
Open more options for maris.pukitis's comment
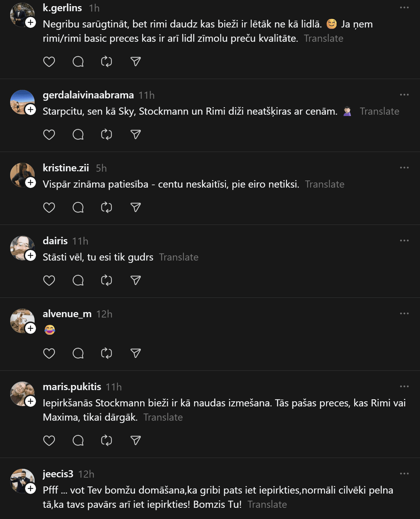[x=404, y=386]
